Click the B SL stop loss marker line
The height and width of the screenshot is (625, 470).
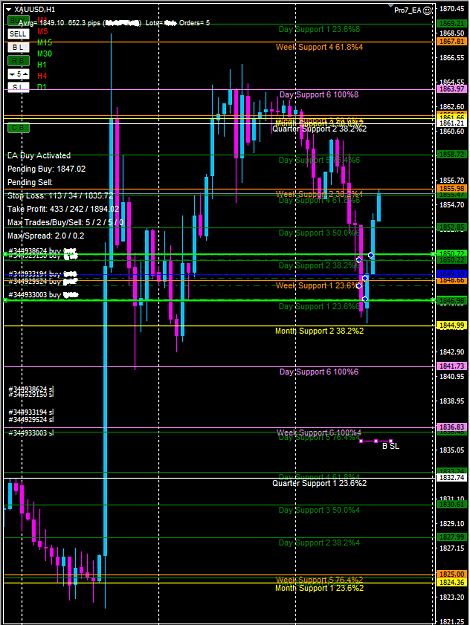[x=376, y=441]
